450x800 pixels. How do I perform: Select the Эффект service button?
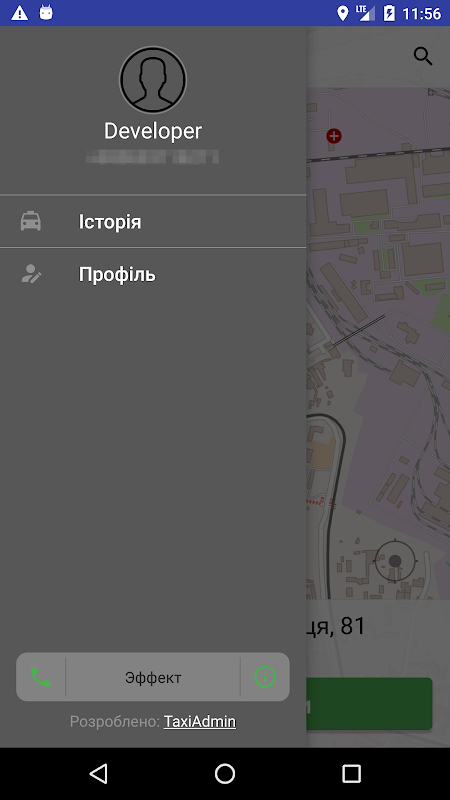click(153, 677)
